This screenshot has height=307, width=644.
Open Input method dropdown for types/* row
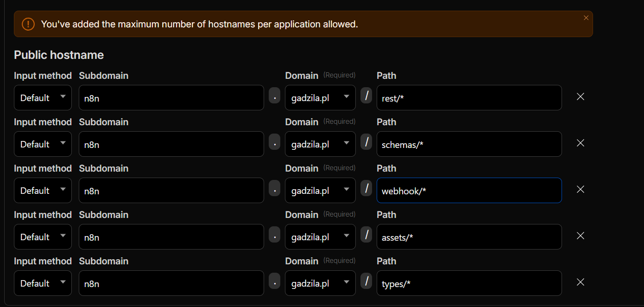point(43,283)
